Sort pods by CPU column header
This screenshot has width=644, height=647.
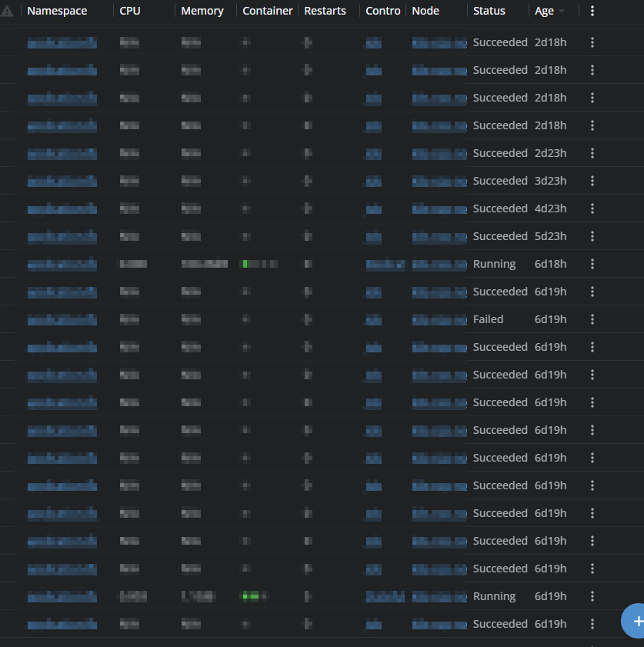pyautogui.click(x=130, y=11)
